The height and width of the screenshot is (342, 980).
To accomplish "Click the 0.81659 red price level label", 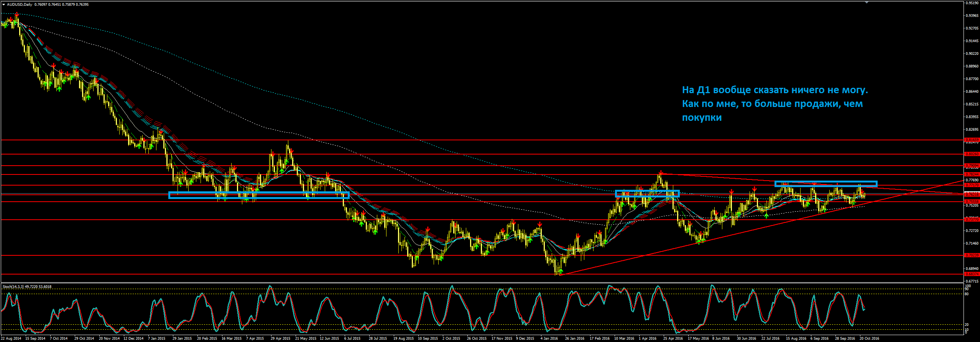I will point(972,140).
